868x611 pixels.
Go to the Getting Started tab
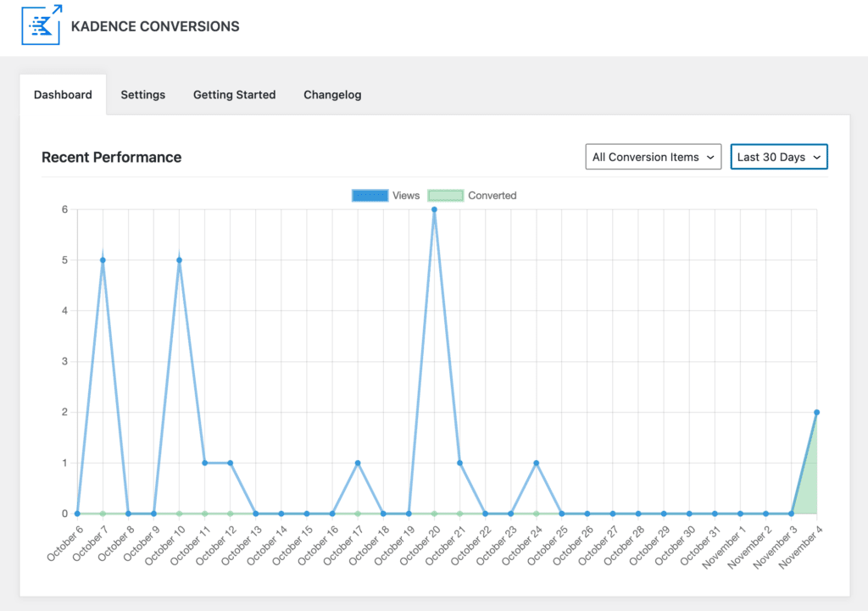pos(234,95)
